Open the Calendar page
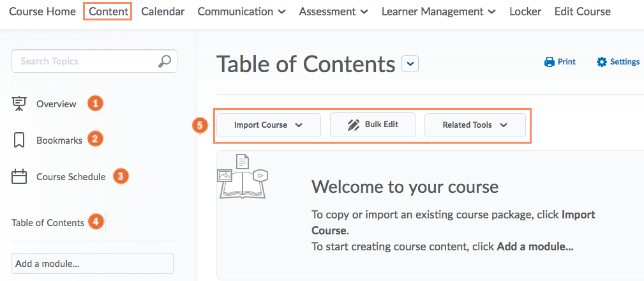Image resolution: width=644 pixels, height=281 pixels. click(x=163, y=11)
